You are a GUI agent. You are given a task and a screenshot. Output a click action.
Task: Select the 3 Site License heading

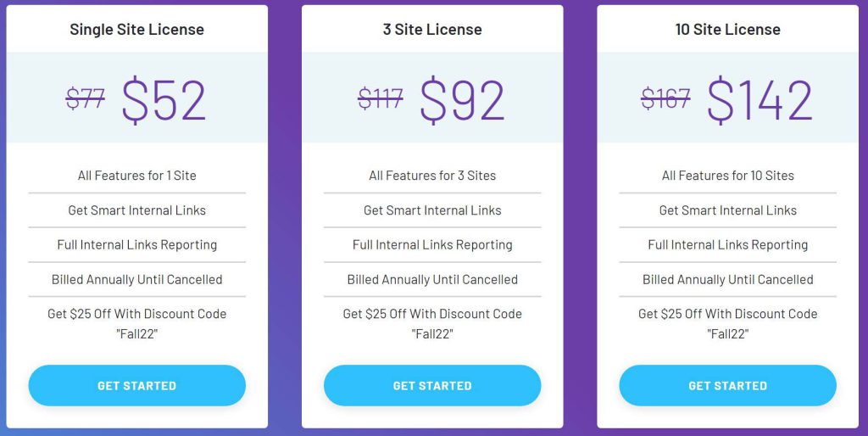432,30
